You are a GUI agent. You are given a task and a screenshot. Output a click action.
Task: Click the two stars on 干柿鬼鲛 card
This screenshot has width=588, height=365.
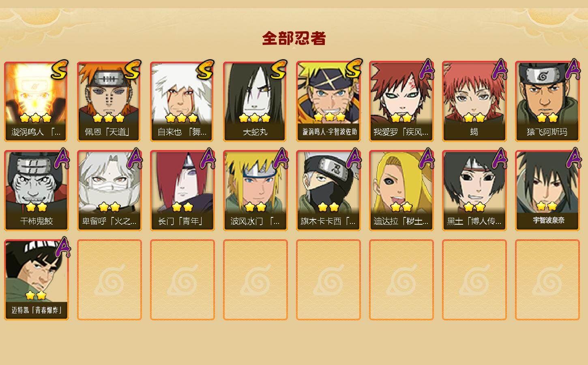click(36, 207)
